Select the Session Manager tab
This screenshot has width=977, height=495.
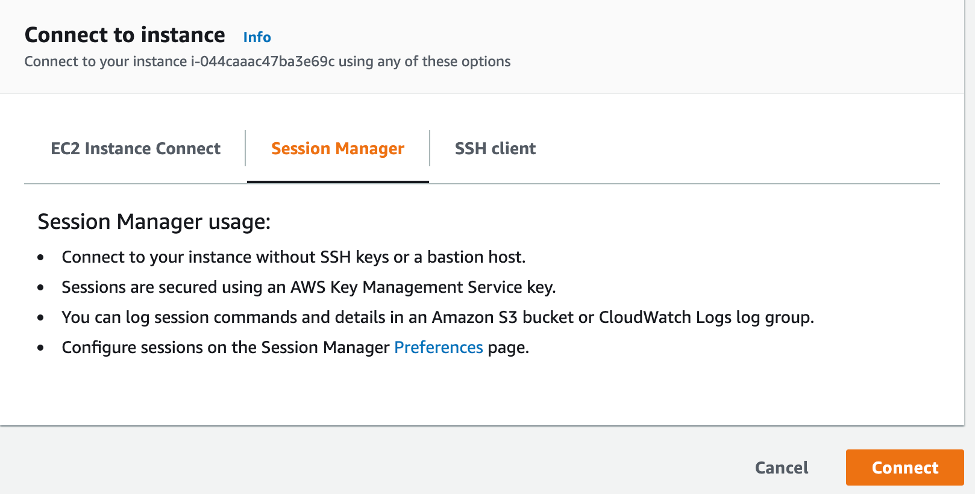click(338, 148)
